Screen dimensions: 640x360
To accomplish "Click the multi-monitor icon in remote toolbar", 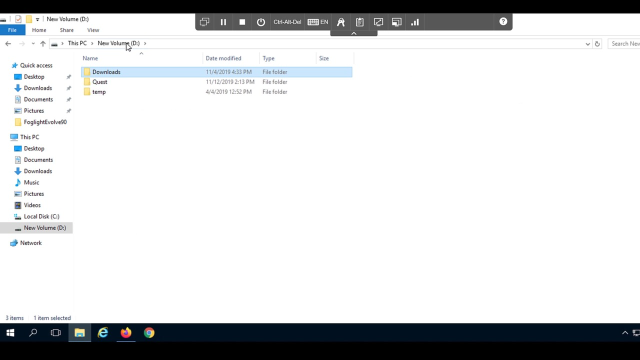I will (397, 22).
